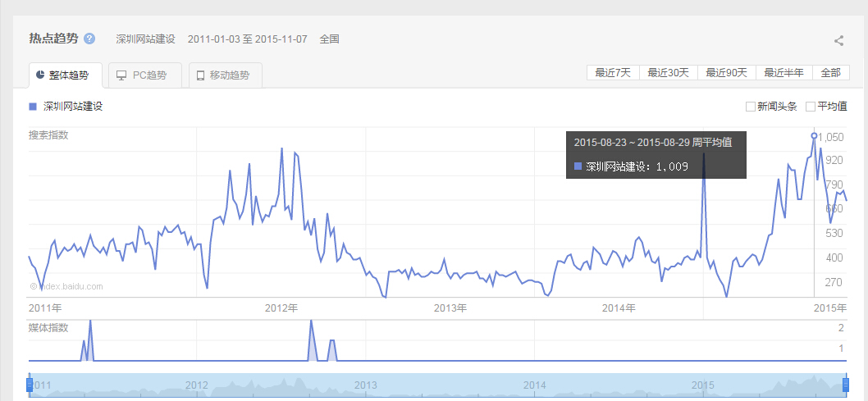Click the monitor icon on PC趋势 tab
Screen dimensions: 868x401
pos(121,75)
